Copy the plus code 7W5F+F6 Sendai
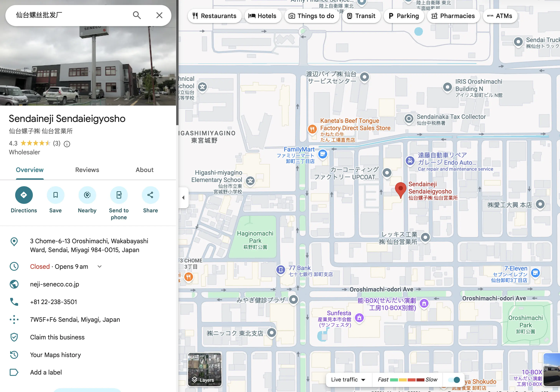The image size is (560, 392). coord(75,320)
